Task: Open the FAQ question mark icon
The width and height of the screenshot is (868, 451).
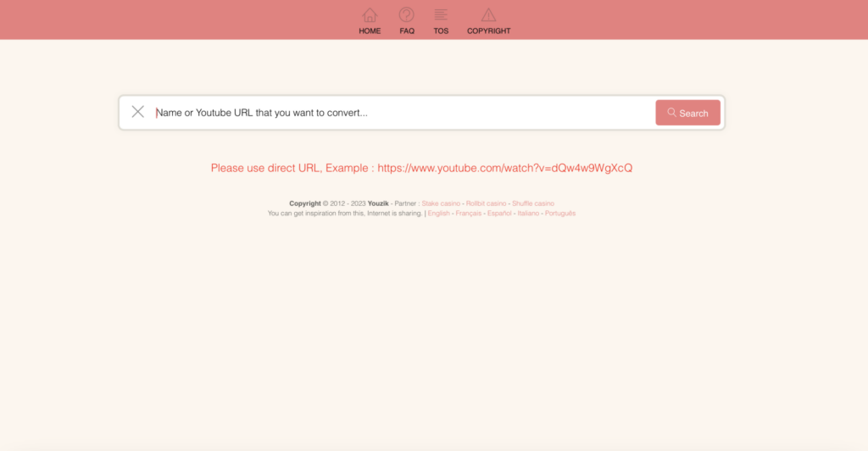Action: (x=406, y=15)
